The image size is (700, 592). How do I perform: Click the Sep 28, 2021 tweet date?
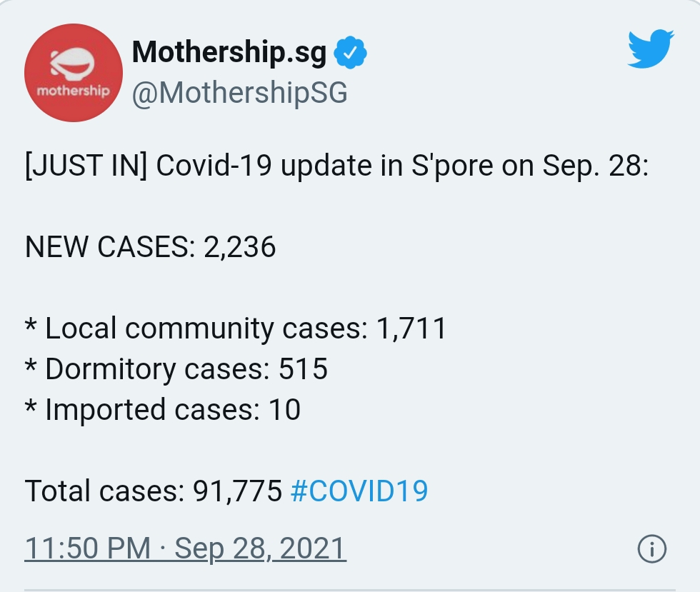[260, 548]
